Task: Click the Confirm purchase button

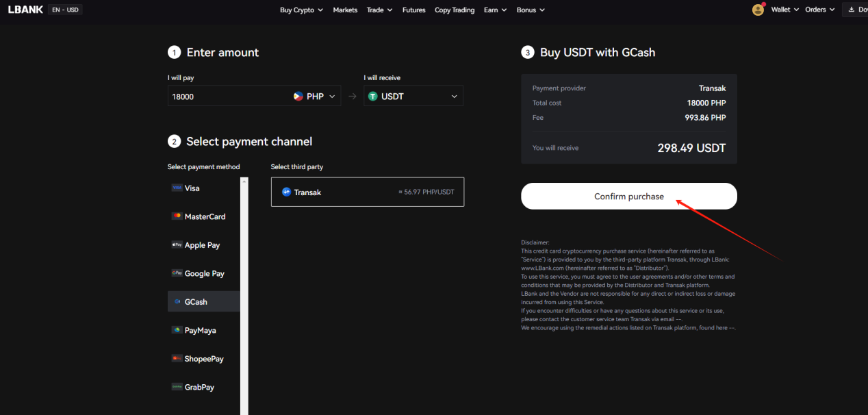Action: 629,196
